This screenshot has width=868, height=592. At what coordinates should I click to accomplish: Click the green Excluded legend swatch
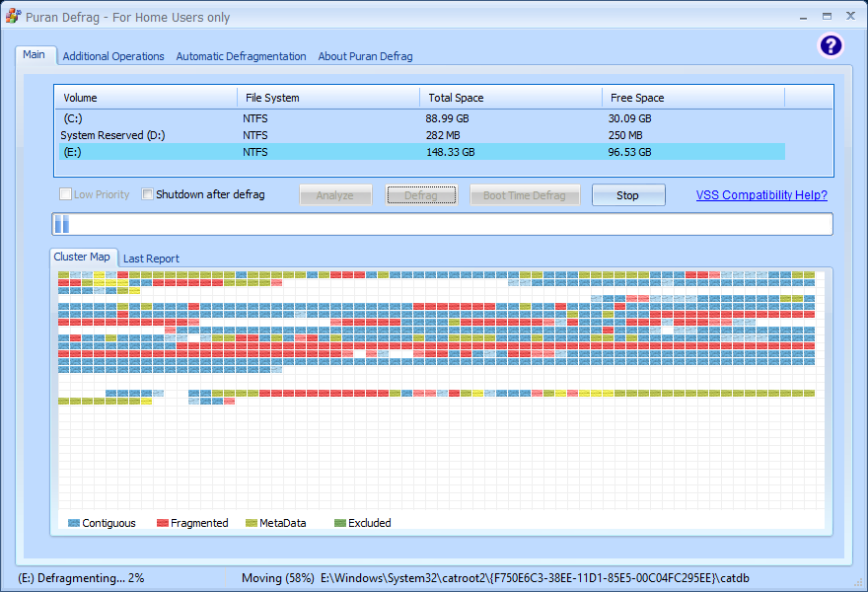click(x=340, y=523)
